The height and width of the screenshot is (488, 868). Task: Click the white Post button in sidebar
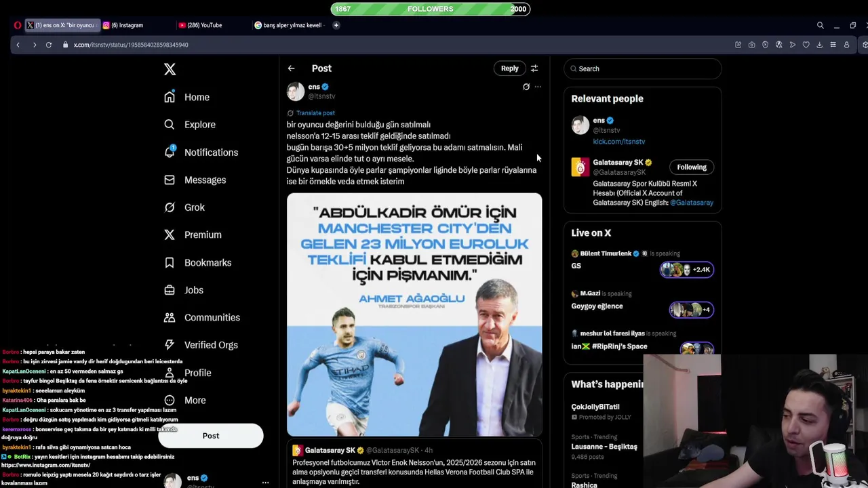pos(211,436)
